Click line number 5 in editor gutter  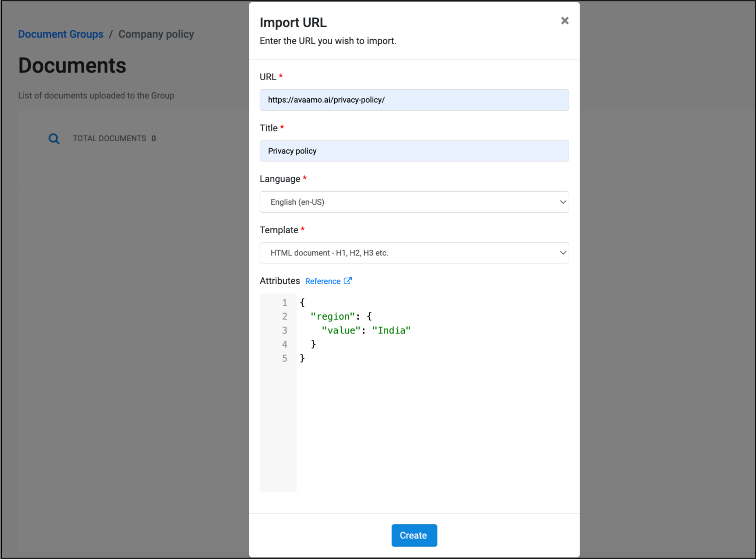click(x=284, y=358)
